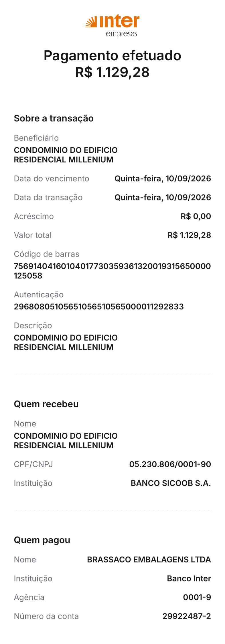Select the Acréscimo R$ 0,00 value

pos(196,216)
